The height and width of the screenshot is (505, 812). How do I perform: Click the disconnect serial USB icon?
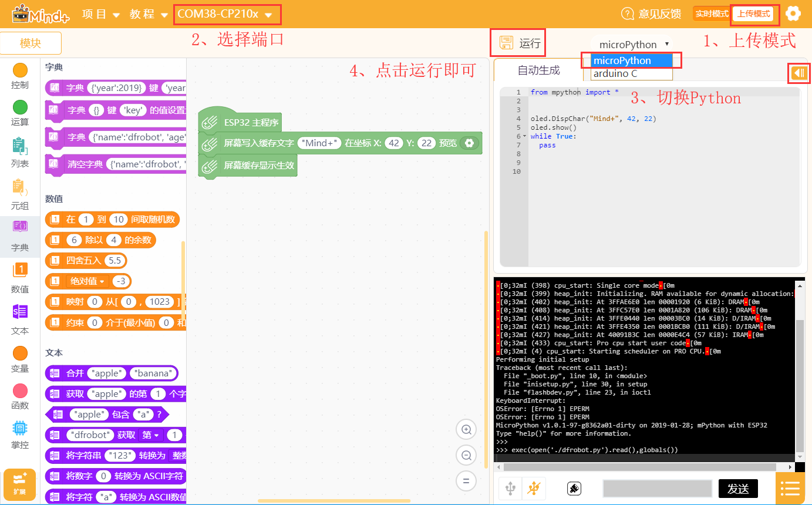tap(534, 488)
